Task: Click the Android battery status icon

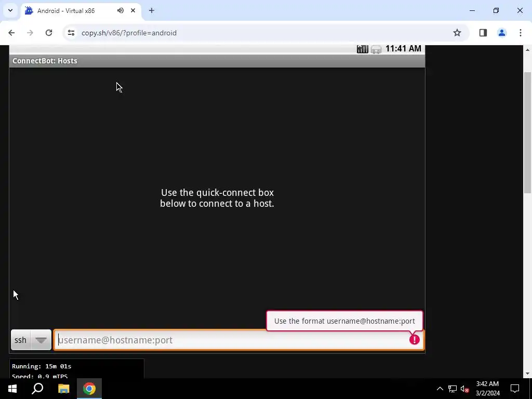Action: click(x=376, y=49)
